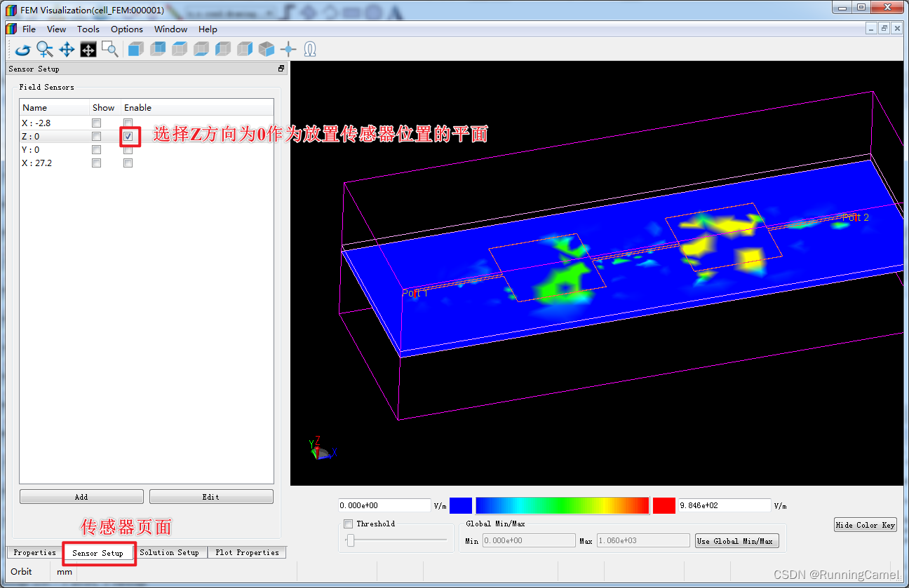The image size is (909, 588).
Task: Click the mm units status bar entry
Action: pyautogui.click(x=65, y=571)
